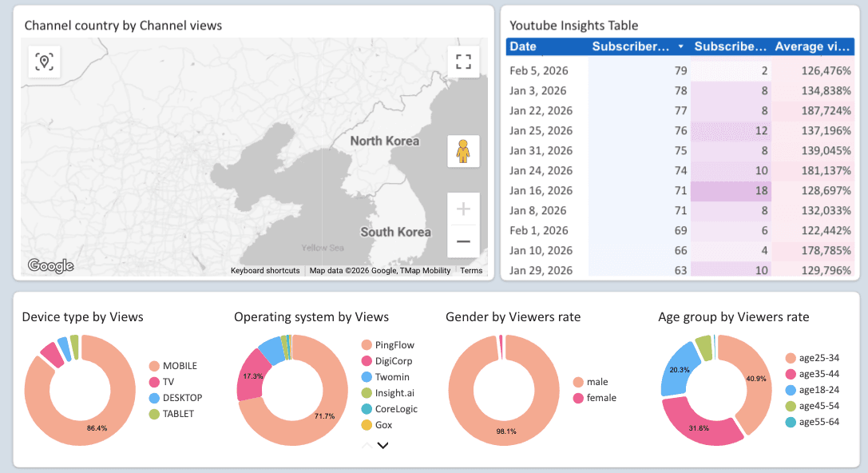Click the down chevron under Operating system legend
Screen dimensions: 868x473
coord(382,445)
